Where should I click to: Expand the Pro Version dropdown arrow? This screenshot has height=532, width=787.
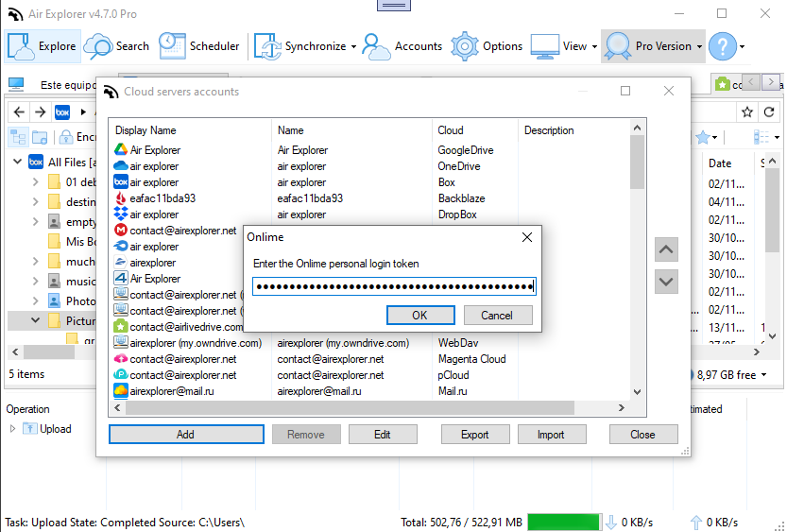tap(700, 46)
